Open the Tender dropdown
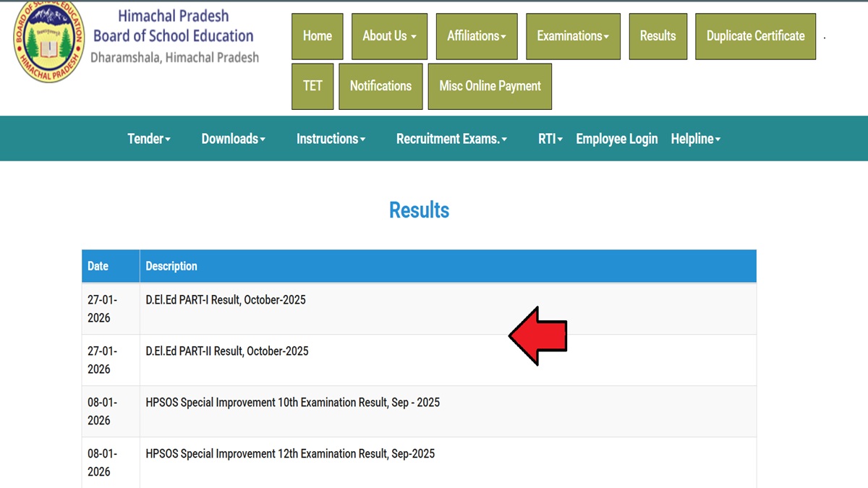 pyautogui.click(x=149, y=139)
